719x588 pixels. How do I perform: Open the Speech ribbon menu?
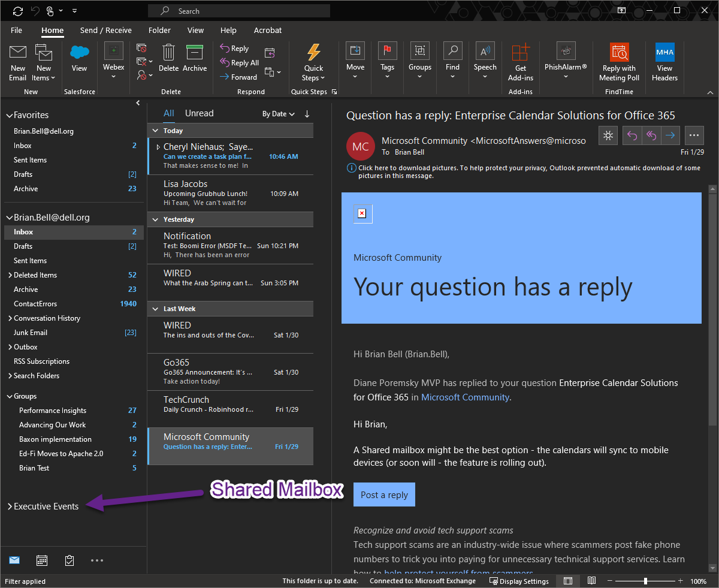click(485, 62)
